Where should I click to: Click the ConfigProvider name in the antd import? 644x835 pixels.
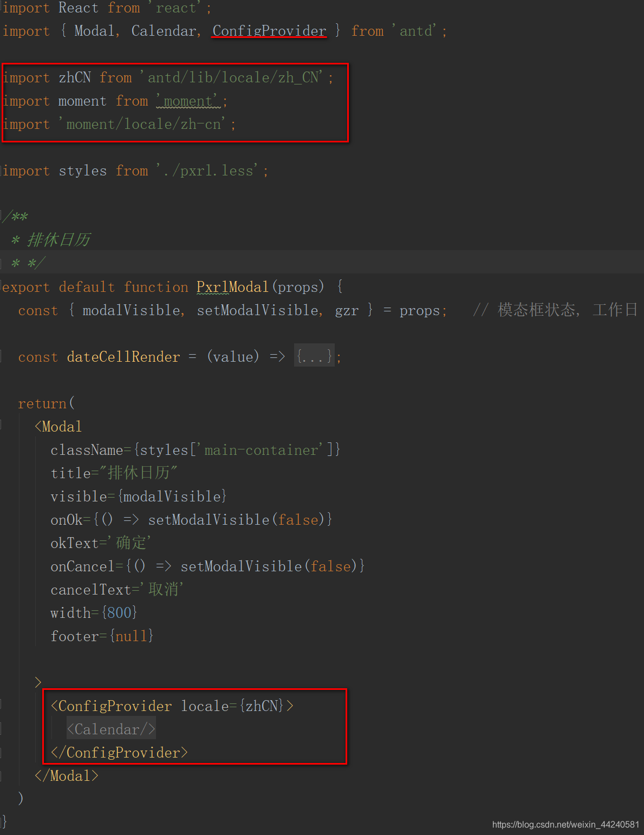(269, 31)
